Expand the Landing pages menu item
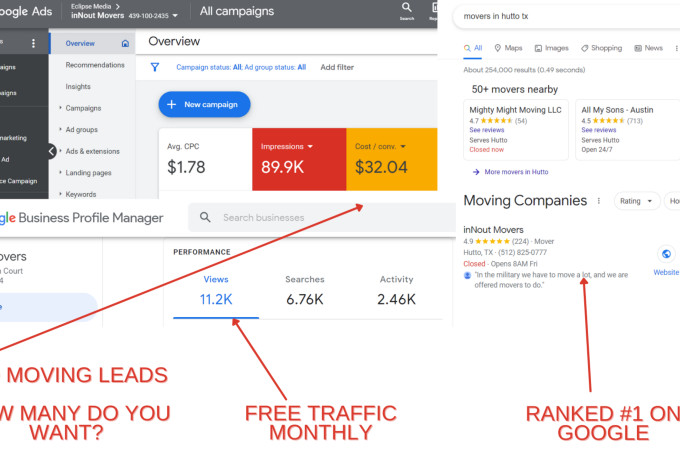 [x=61, y=172]
